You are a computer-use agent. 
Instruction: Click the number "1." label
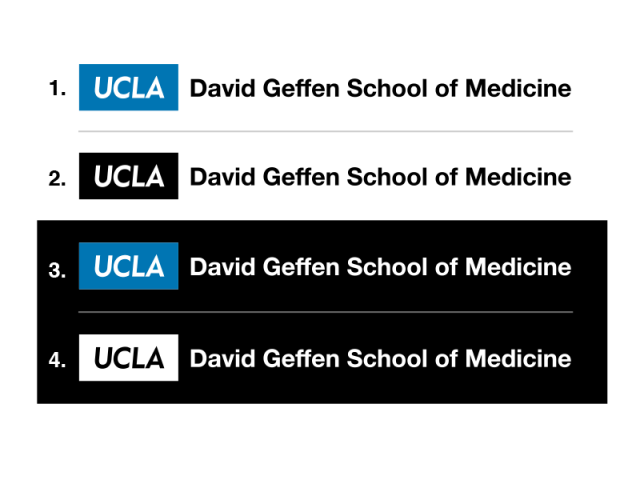pos(57,89)
